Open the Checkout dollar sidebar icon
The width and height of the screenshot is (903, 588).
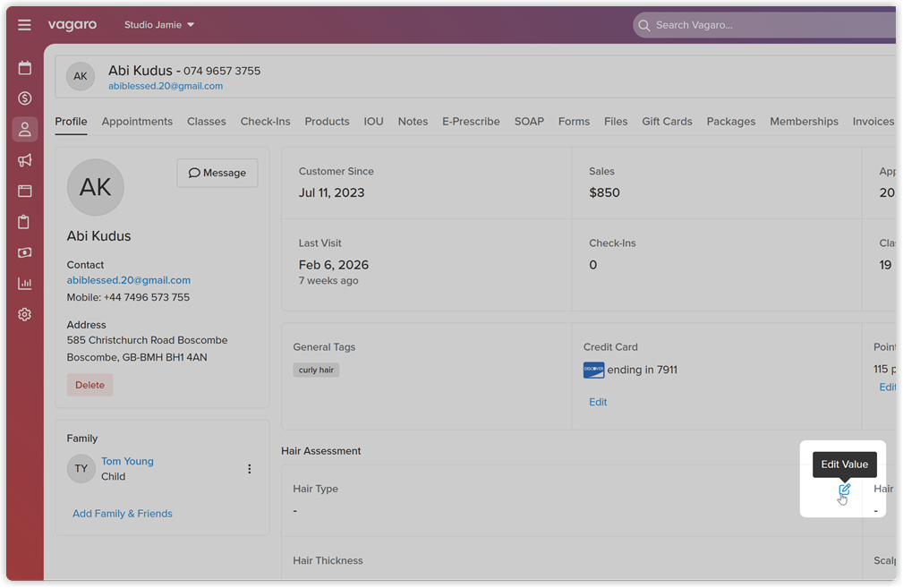[25, 98]
